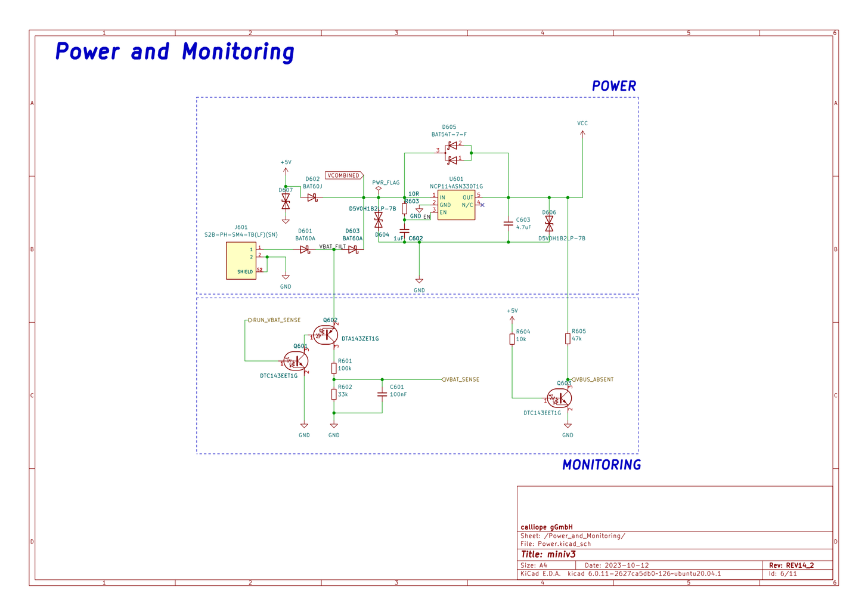Screen dimensions: 868x615
Task: Select the VCOMBINED global label
Action: (344, 175)
